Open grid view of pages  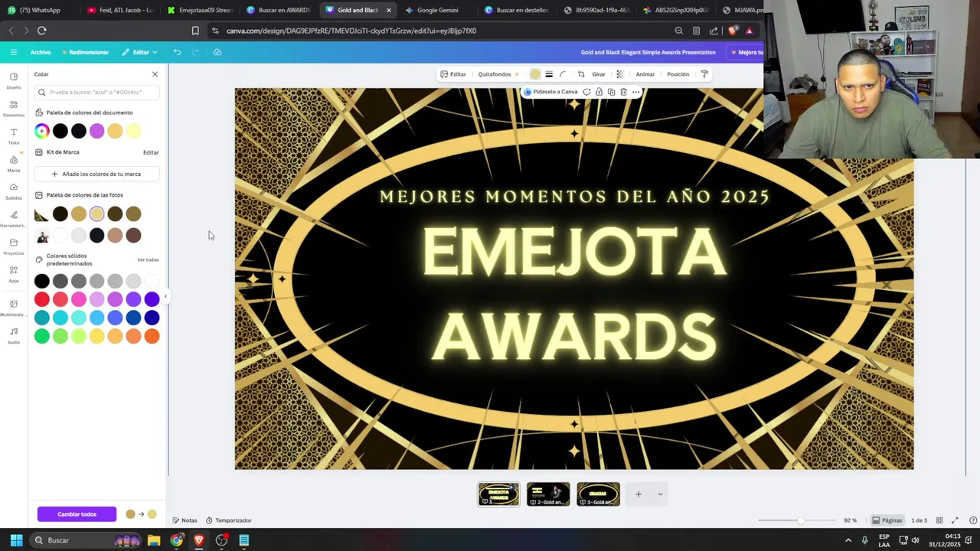point(939,520)
